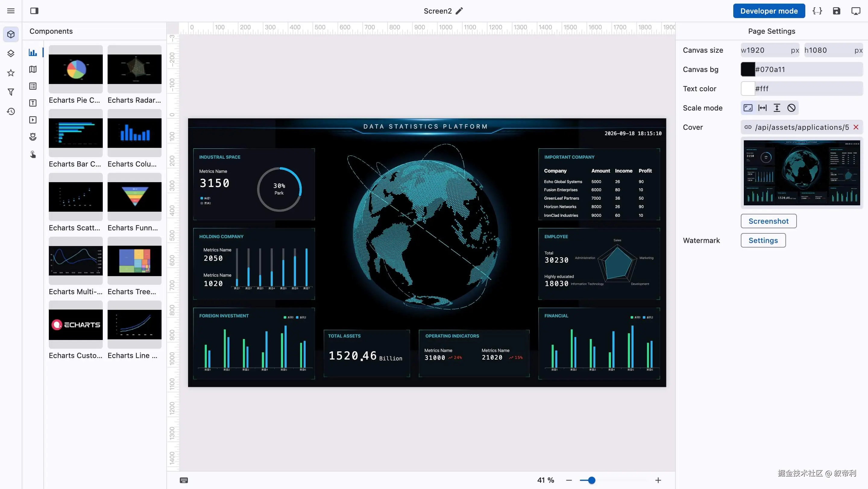Click the cover path input field
This screenshot has height=489, width=868.
pyautogui.click(x=802, y=127)
